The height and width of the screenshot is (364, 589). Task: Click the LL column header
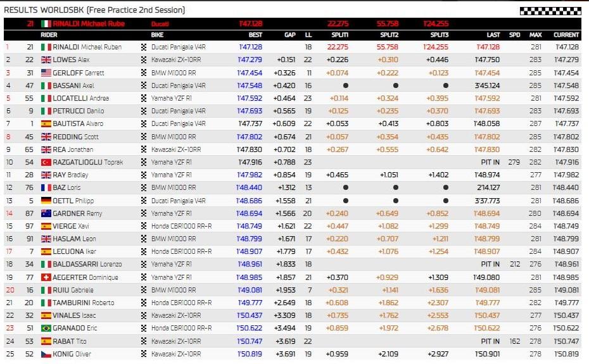(x=308, y=35)
